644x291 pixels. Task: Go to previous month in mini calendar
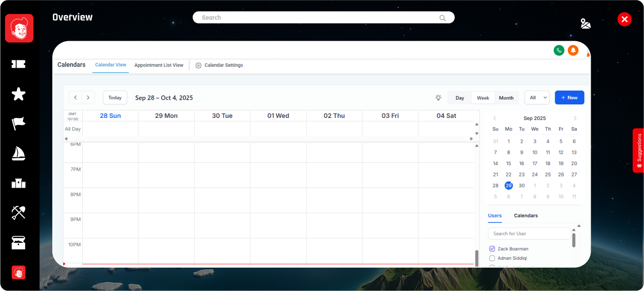coord(495,118)
